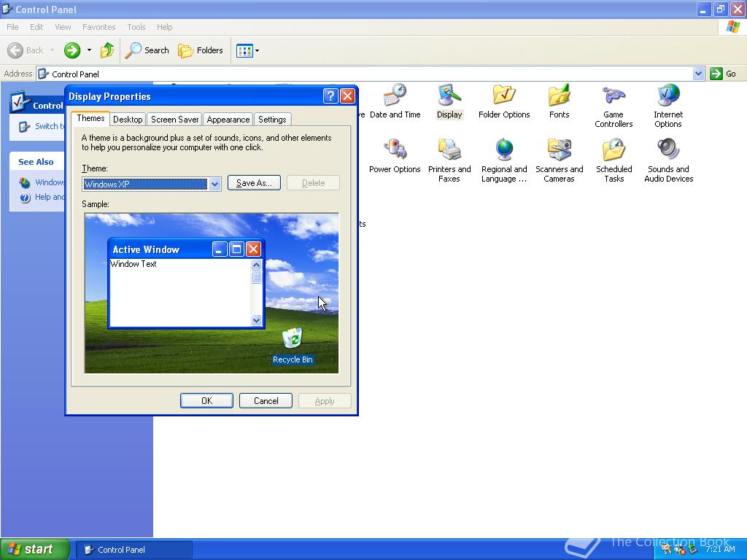Screen dimensions: 747x560
Task: Click the Folders toolbar button
Action: pyautogui.click(x=200, y=50)
